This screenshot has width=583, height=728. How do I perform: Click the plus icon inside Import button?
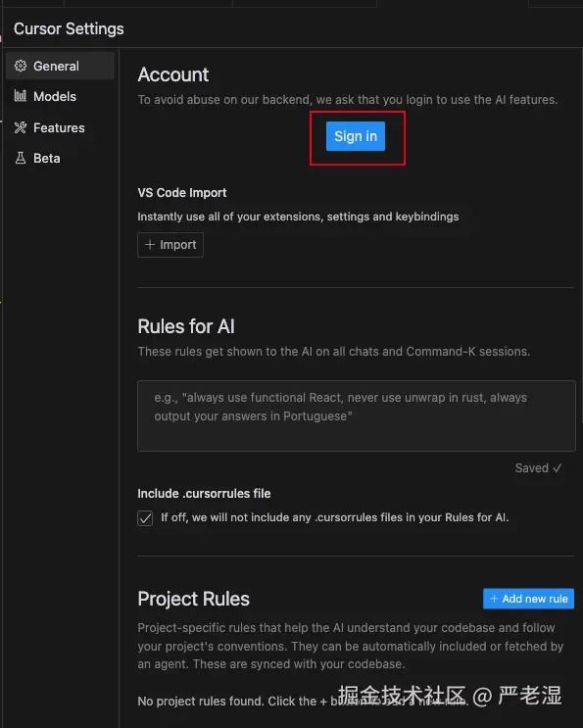click(150, 244)
